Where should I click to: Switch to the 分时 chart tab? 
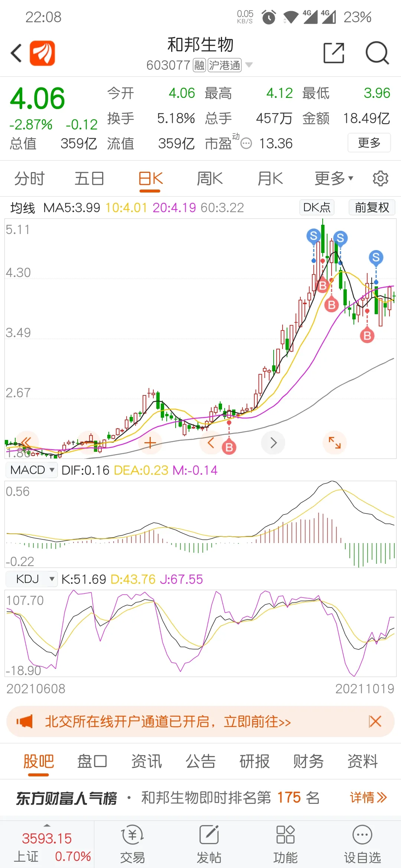pos(29,178)
